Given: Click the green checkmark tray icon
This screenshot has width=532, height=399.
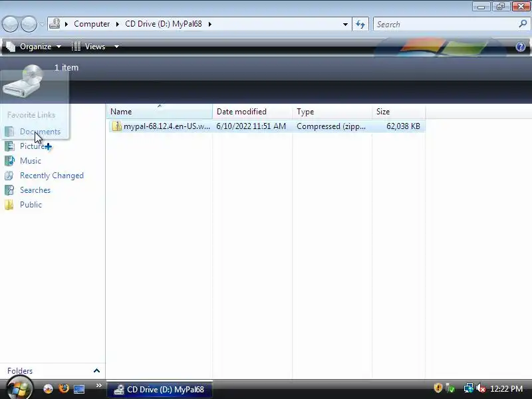Looking at the screenshot, I should [451, 388].
